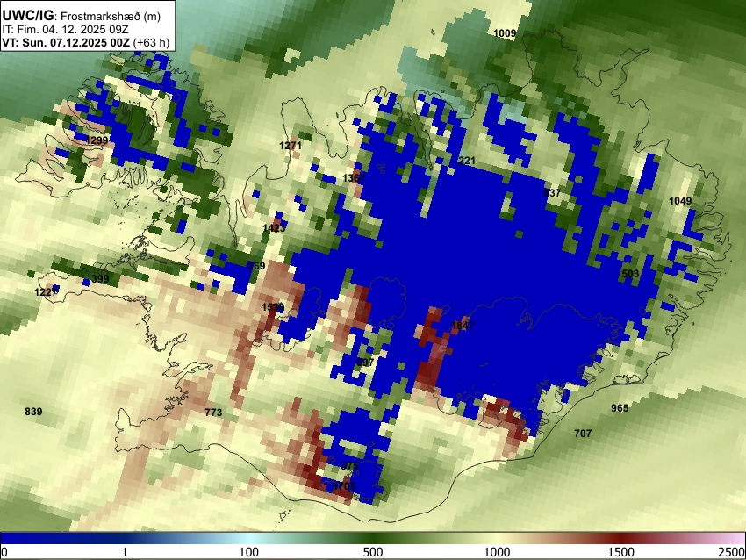
Task: Click the color scale label 1
Action: point(125,552)
